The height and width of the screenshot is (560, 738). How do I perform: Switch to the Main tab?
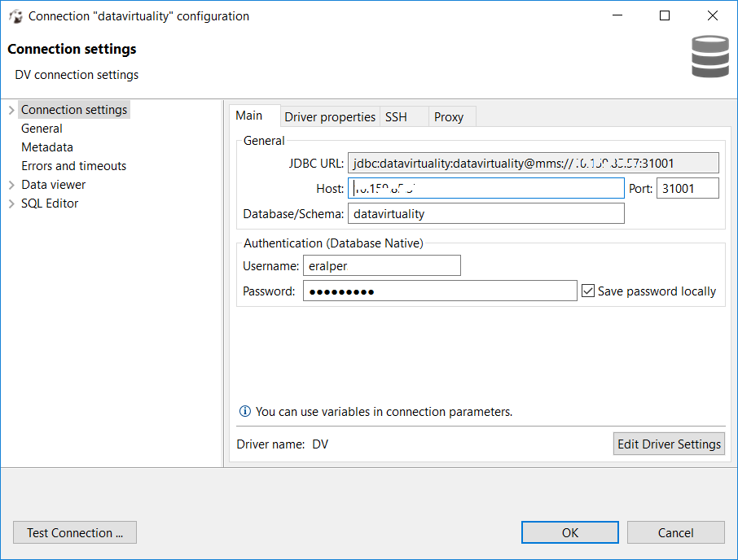(x=255, y=116)
